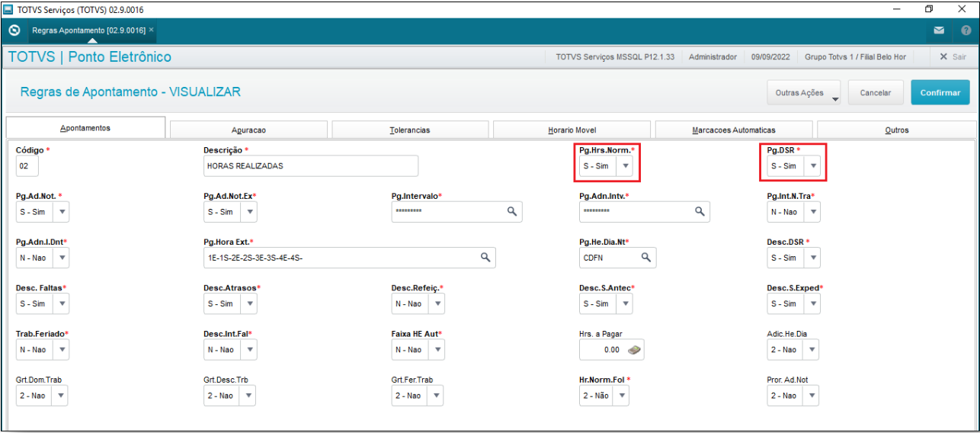Click the Sair exit button
The width and height of the screenshot is (980, 433).
[953, 57]
